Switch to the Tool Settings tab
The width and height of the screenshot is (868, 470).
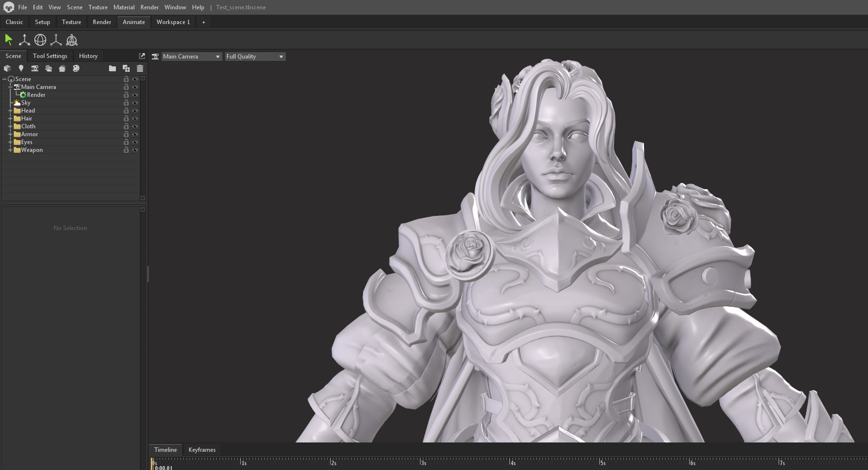50,56
